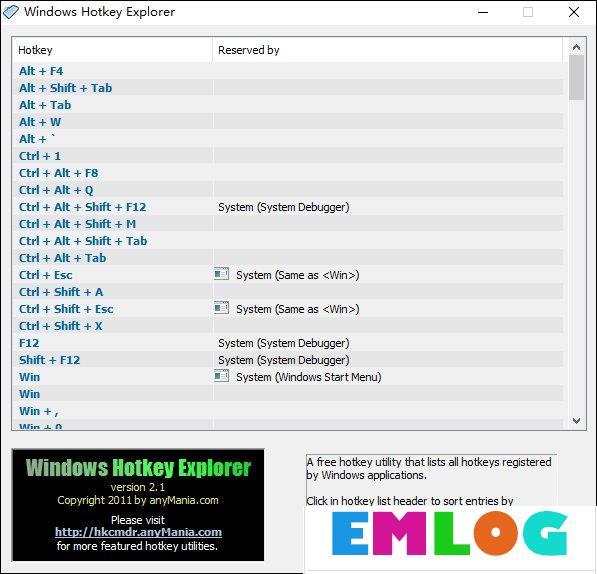Click System (System Debugger) in Shift + F12 row
This screenshot has width=597, height=574.
point(284,360)
